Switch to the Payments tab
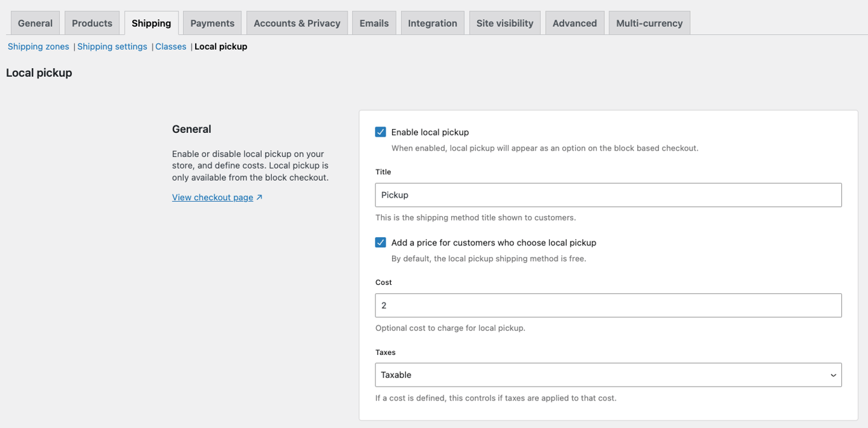Image resolution: width=868 pixels, height=428 pixels. 212,22
